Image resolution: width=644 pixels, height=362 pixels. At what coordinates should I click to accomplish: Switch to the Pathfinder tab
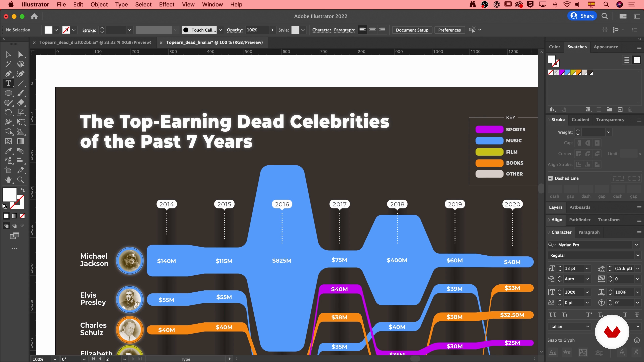click(580, 220)
